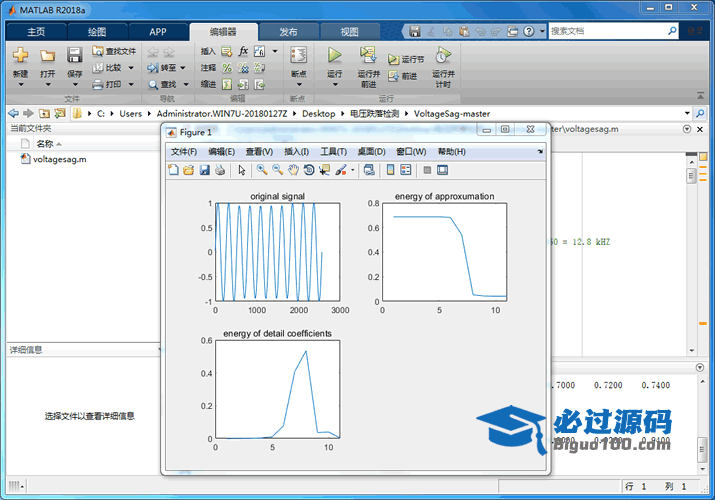The height and width of the screenshot is (500, 715).
Task: Open the 运行 dropdown arrow
Action: pos(335,84)
